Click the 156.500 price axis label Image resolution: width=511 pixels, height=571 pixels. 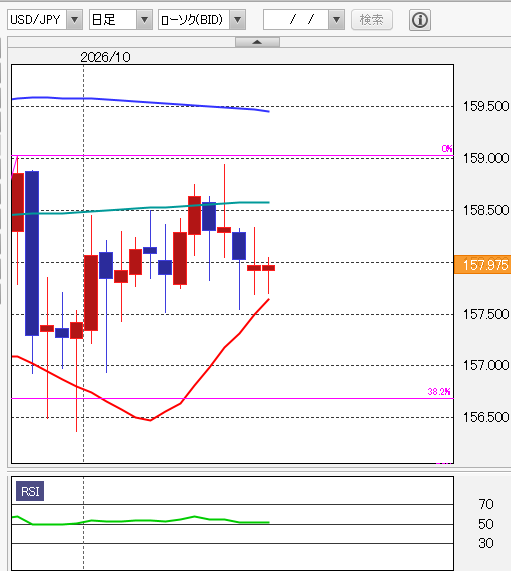pos(486,417)
